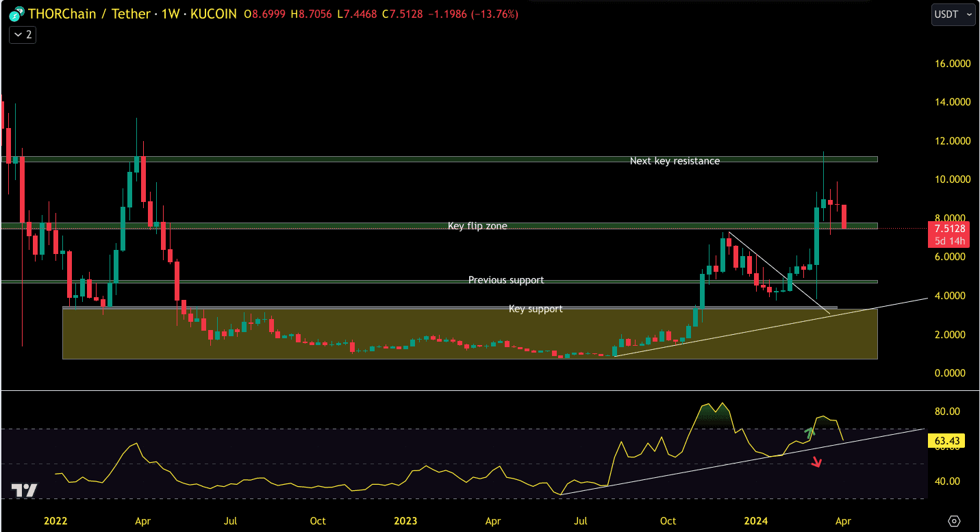Select the 'Next key resistance' label
Screen dimensions: 980x532
pyautogui.click(x=675, y=161)
